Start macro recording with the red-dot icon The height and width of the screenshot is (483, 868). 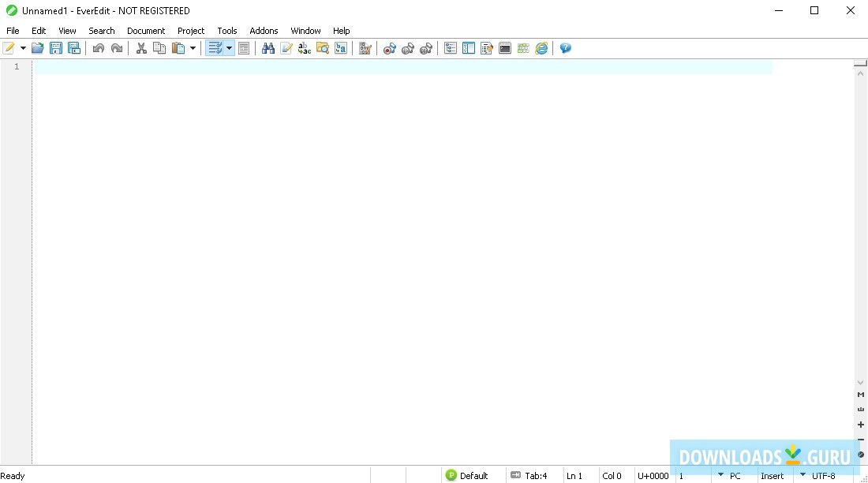pyautogui.click(x=390, y=48)
